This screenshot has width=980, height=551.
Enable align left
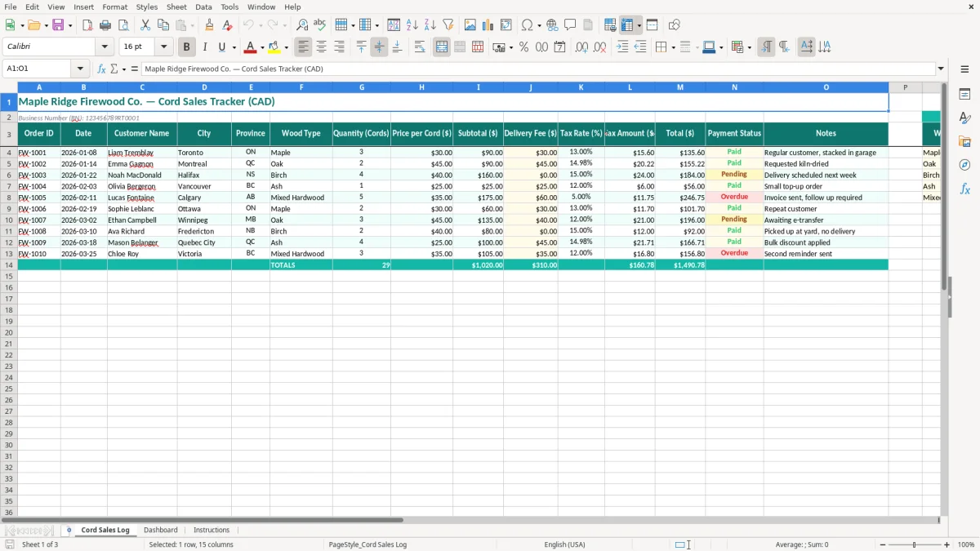point(303,47)
